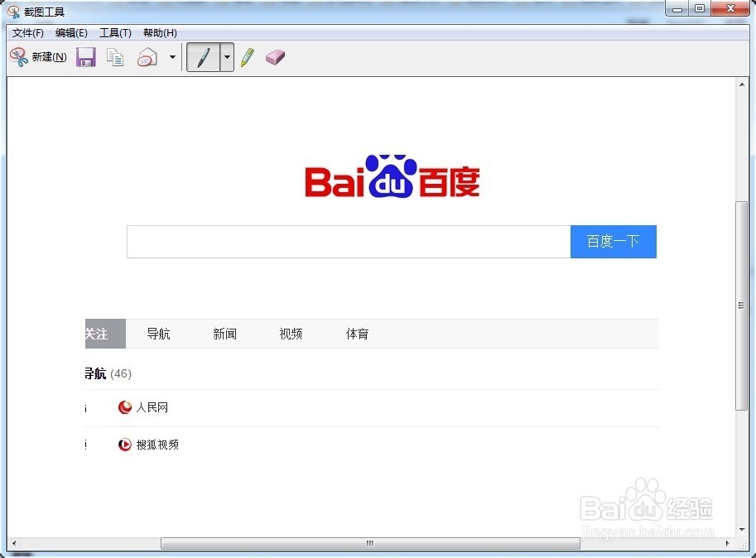Select the 体育 tab
This screenshot has height=558, width=756.
tap(357, 334)
